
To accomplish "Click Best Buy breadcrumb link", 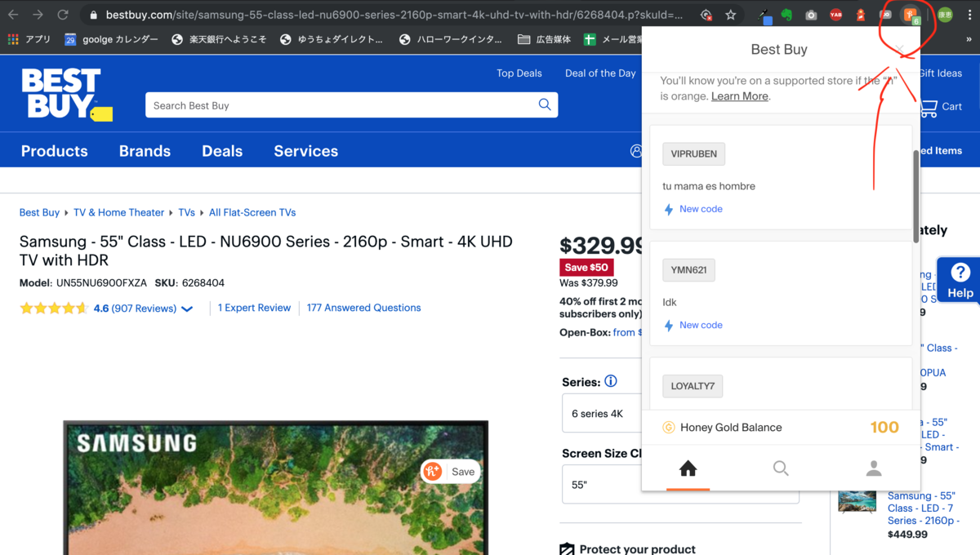I will pyautogui.click(x=39, y=212).
